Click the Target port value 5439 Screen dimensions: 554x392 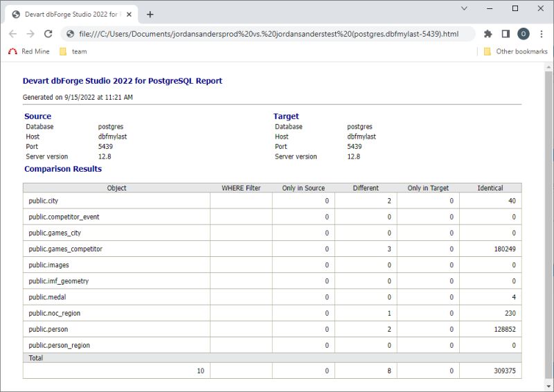(x=355, y=146)
